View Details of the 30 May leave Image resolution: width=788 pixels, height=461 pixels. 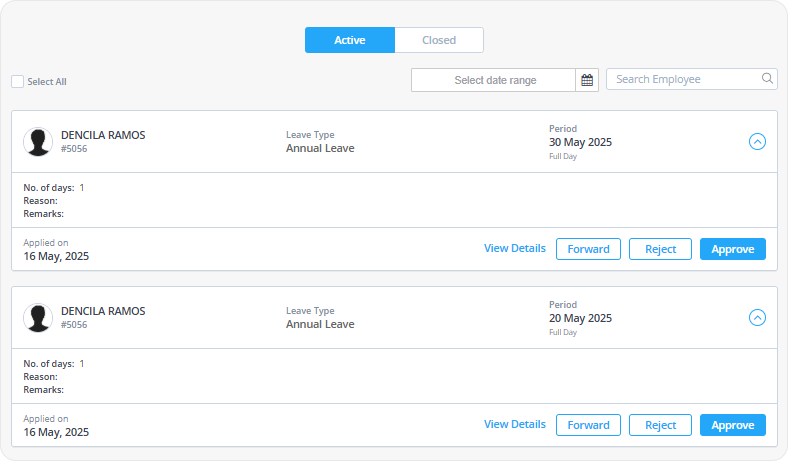point(515,248)
